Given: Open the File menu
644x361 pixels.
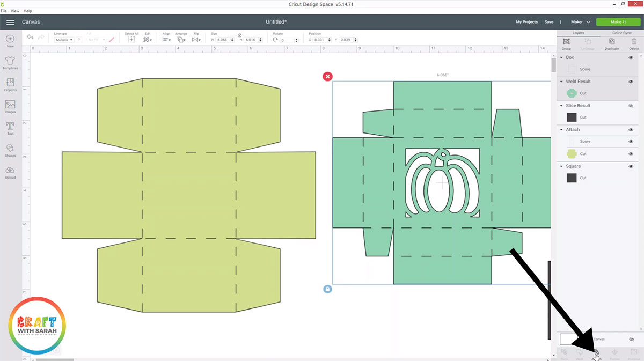Looking at the screenshot, I should pyautogui.click(x=4, y=10).
